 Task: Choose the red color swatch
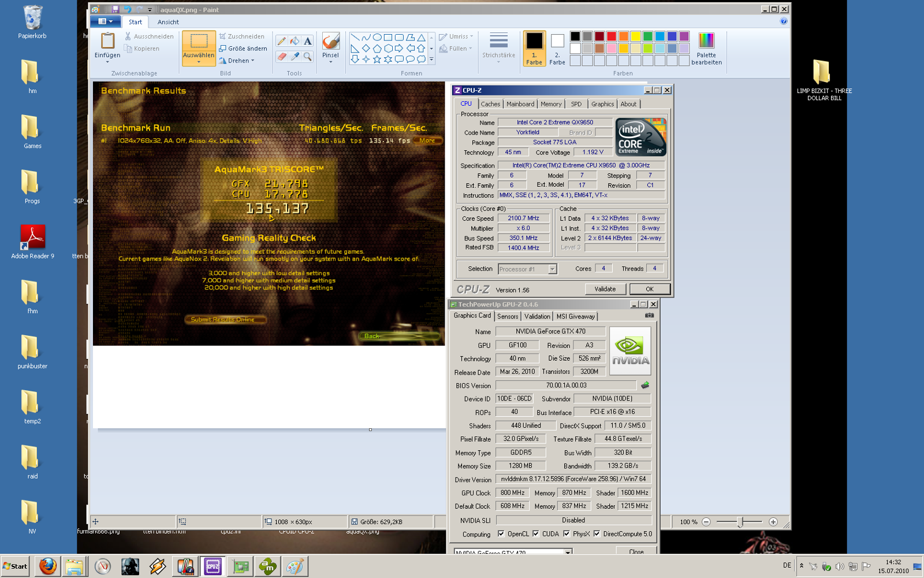(612, 36)
